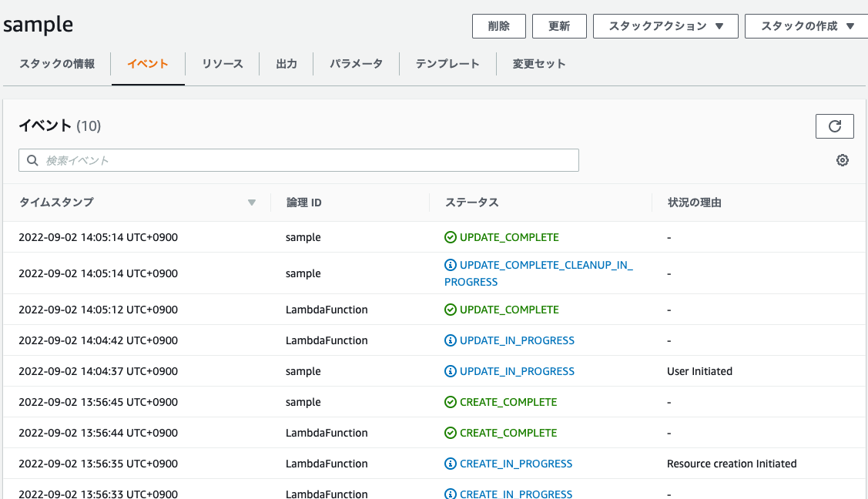Image resolution: width=868 pixels, height=499 pixels.
Task: Focus the 検索イベント search field
Action: [x=299, y=160]
